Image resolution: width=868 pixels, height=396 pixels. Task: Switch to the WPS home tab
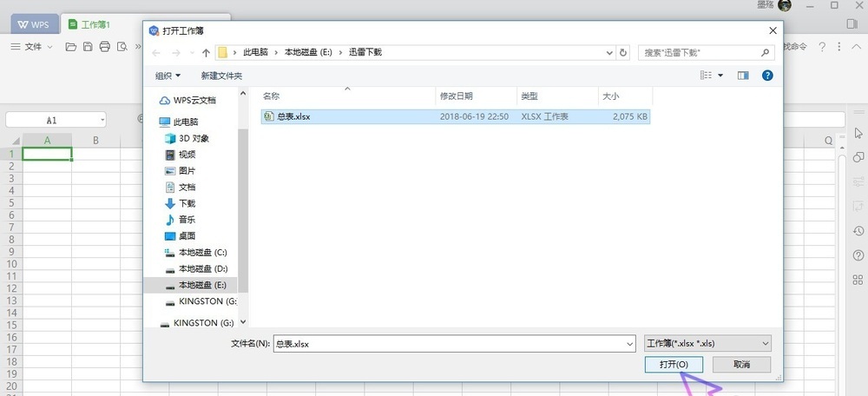35,24
